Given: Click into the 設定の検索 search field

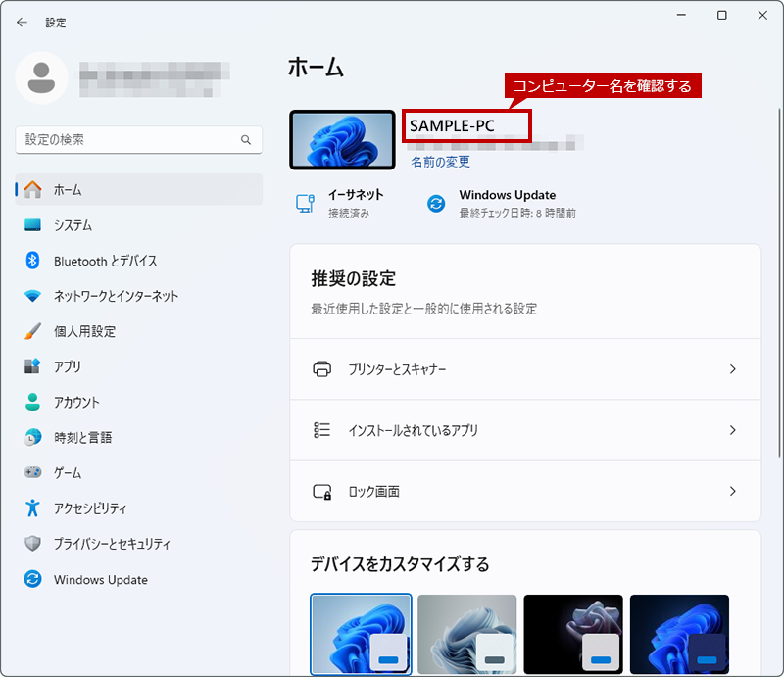Looking at the screenshot, I should coord(139,139).
